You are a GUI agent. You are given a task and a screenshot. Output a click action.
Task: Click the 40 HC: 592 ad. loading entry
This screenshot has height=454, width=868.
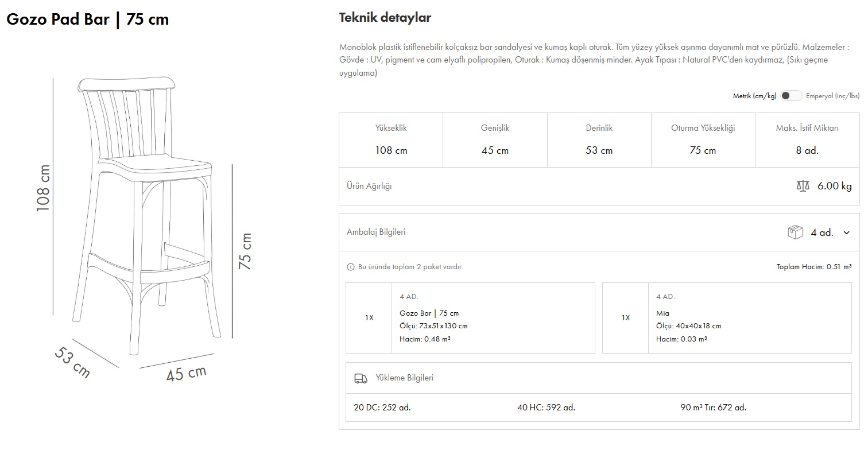(546, 408)
